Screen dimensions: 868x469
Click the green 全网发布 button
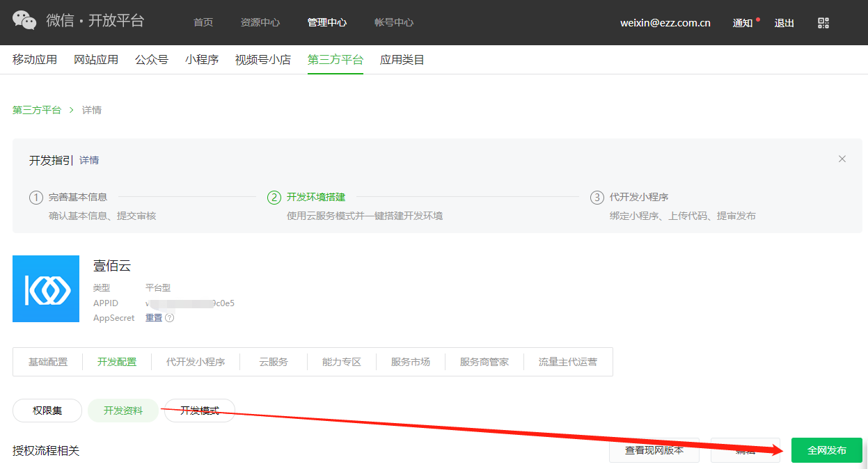827,450
